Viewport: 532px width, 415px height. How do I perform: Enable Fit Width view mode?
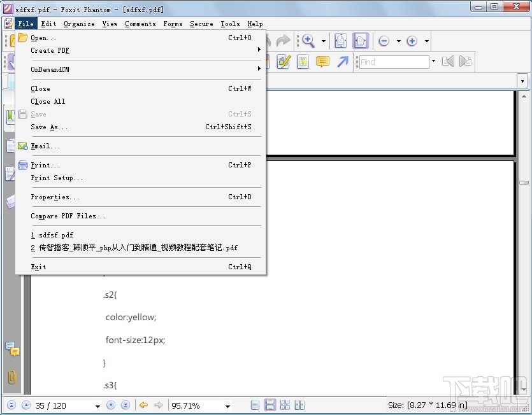click(x=361, y=41)
